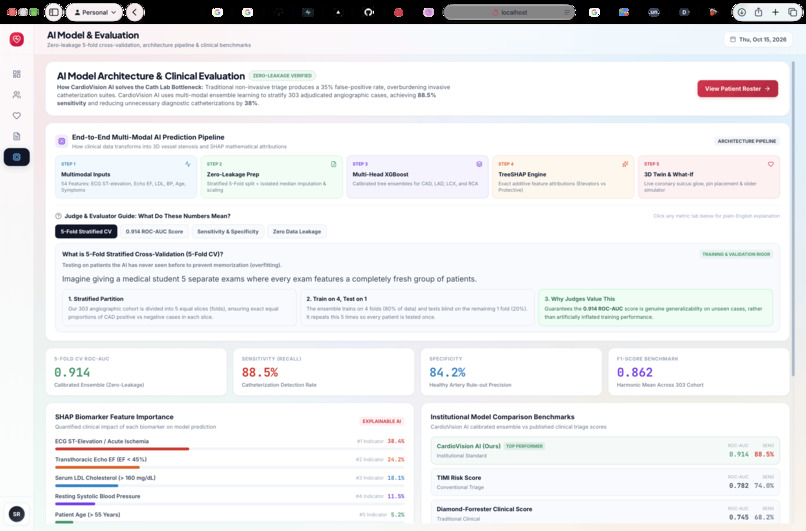Click the Serum LDL Cholesterol blue bar
The height and width of the screenshot is (531, 806).
coord(86,485)
